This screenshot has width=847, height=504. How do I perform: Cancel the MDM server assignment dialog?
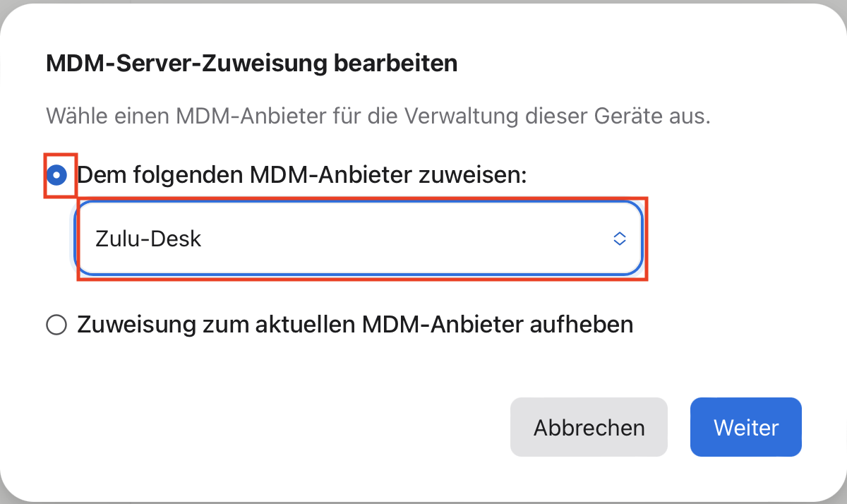point(589,427)
